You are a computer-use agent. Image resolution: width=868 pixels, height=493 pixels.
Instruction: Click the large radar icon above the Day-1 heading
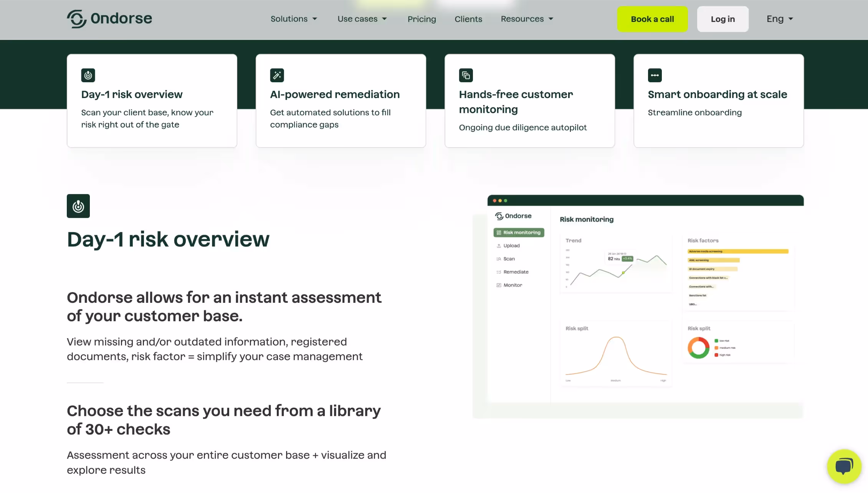(78, 206)
